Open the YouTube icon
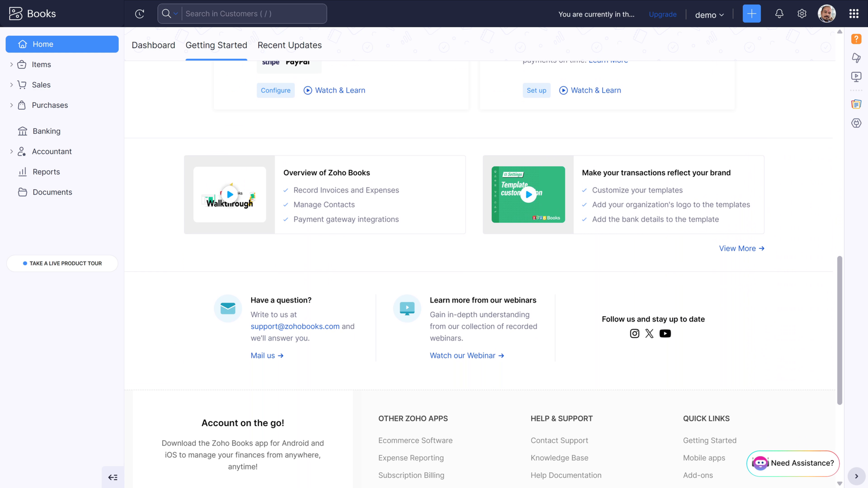Screen dimensions: 868x488 coord(665,333)
